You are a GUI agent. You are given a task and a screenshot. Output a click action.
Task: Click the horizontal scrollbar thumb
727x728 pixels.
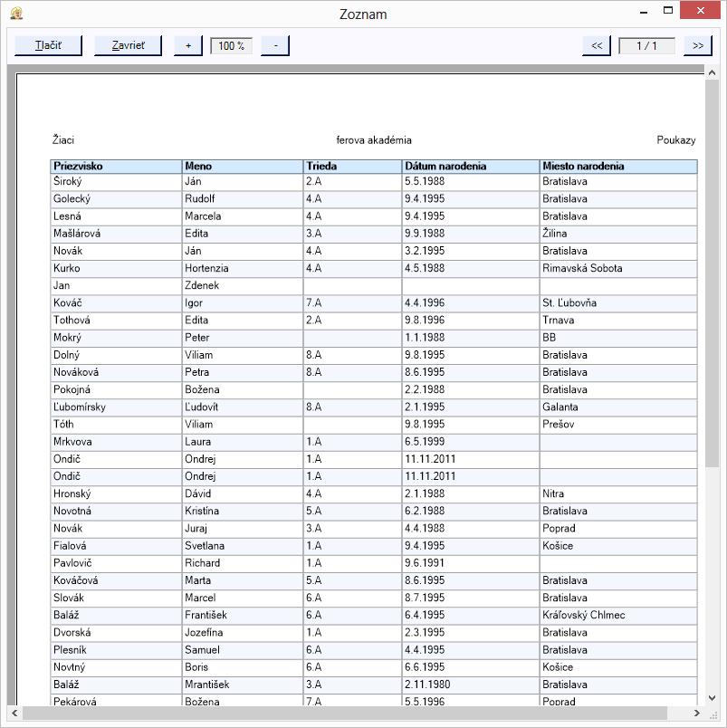point(344,713)
